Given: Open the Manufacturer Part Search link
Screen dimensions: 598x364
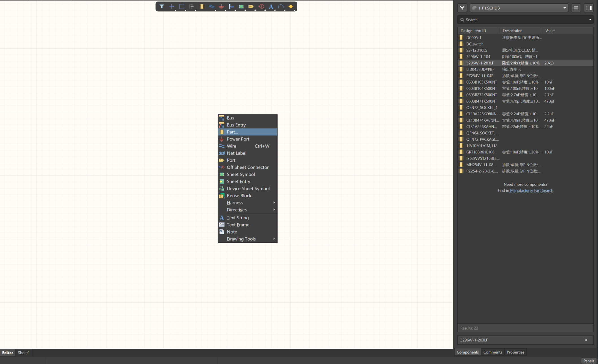Looking at the screenshot, I should tap(531, 190).
